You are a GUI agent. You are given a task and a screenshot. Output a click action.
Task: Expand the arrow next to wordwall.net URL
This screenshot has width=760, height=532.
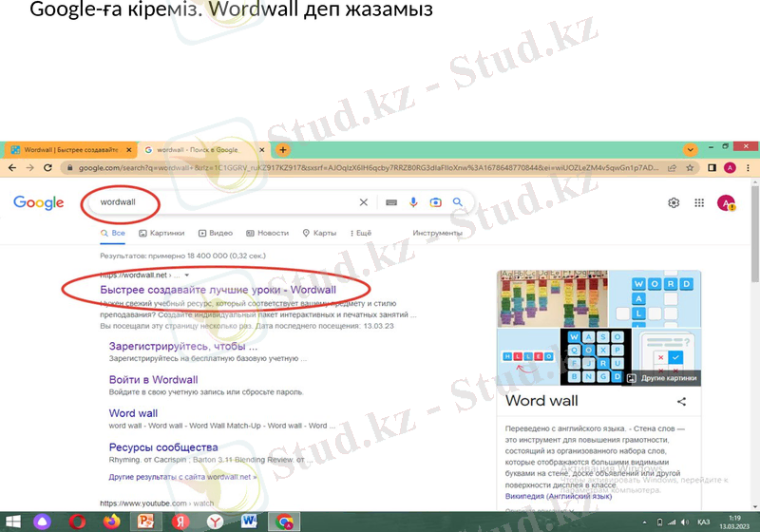click(186, 275)
